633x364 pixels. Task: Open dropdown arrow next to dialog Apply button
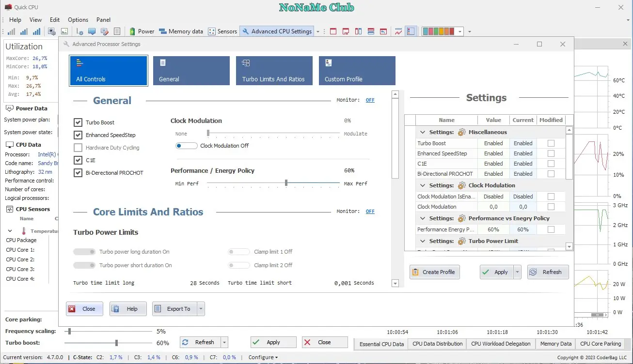pos(517,272)
